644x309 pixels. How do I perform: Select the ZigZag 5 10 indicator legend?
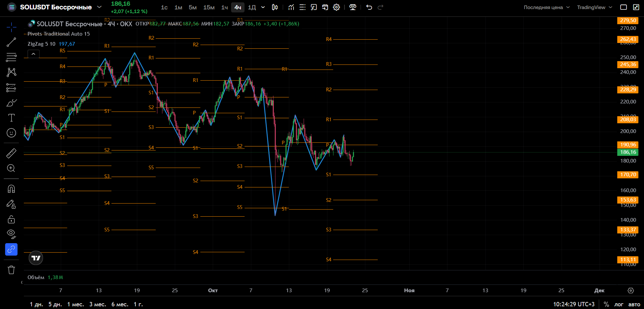42,44
